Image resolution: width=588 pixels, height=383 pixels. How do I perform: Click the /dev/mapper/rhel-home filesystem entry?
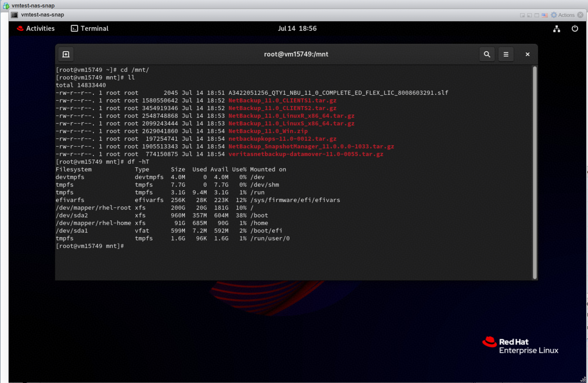click(x=93, y=223)
